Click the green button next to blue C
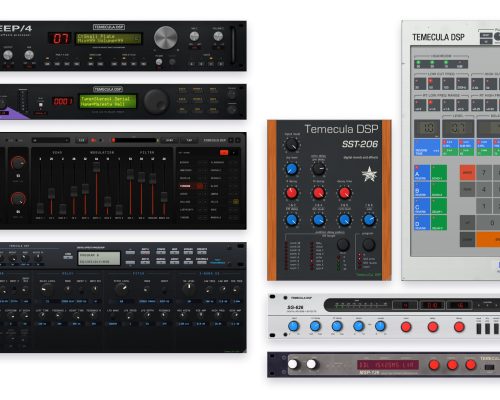 (439, 206)
